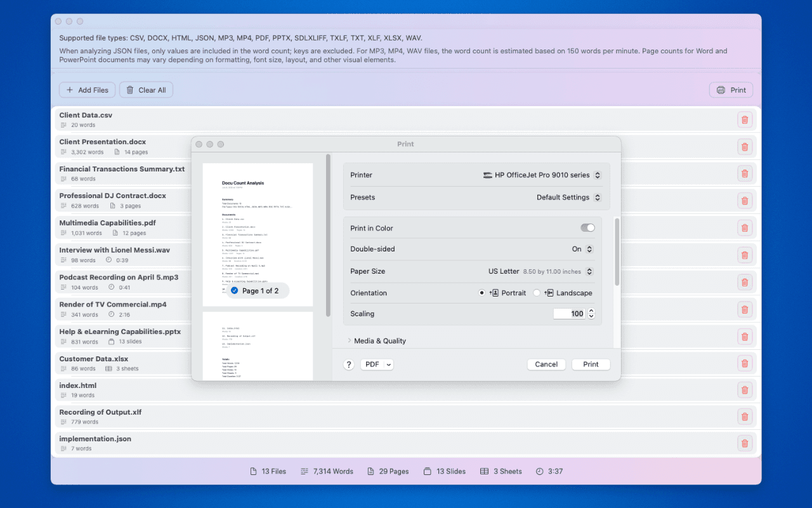
Task: Increase Scaling using the stepper up arrow
Action: click(x=591, y=311)
